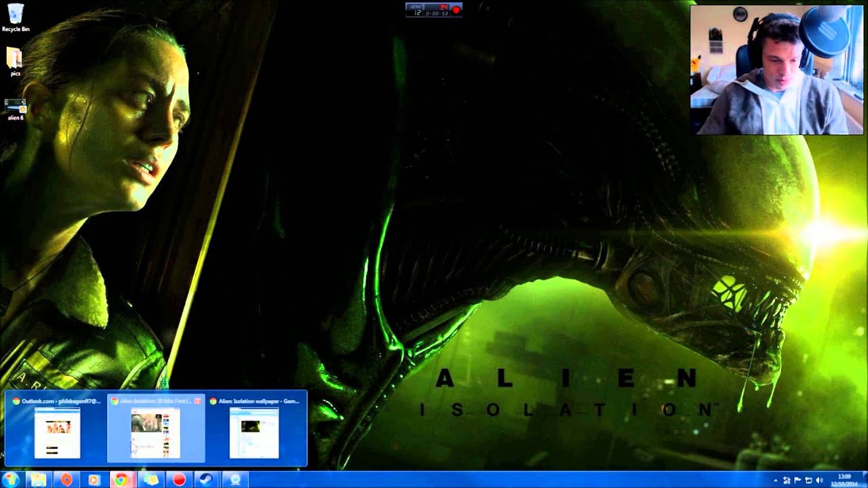The image size is (868, 488).
Task: Select the 'alien 6' desktop file
Action: coord(15,109)
